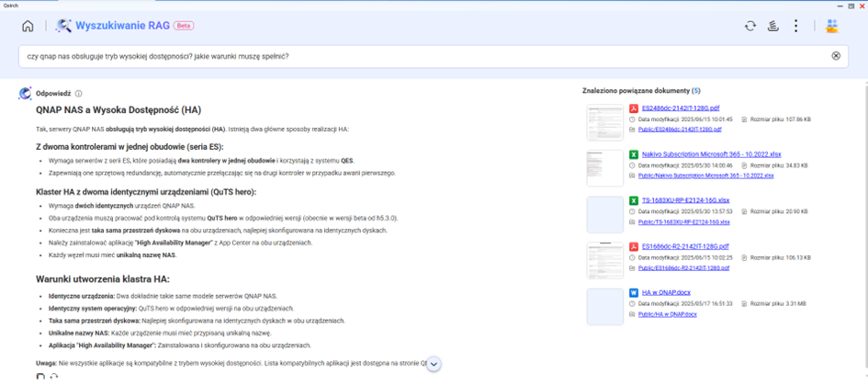Screen dimensions: 868x385
Task: Click clock icon by 2025/06/15 10:01:45
Action: pos(633,119)
